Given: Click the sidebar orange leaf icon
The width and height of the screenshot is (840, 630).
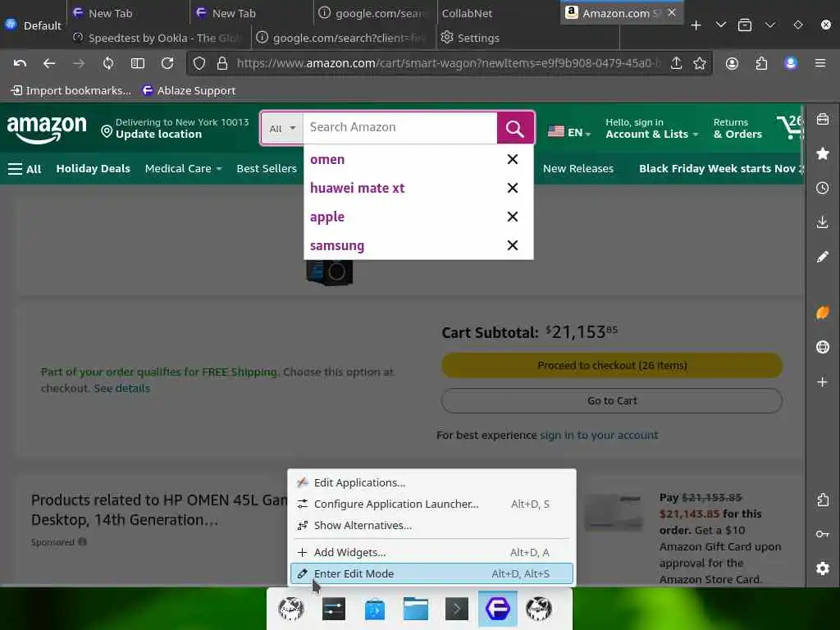Looking at the screenshot, I should point(822,313).
